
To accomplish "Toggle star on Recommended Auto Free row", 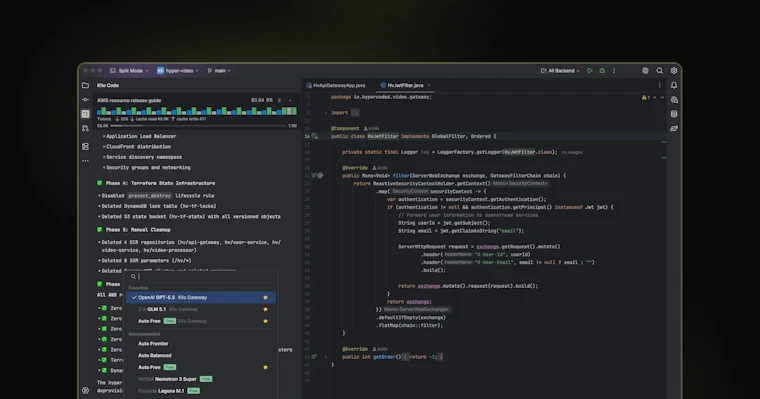I will (265, 367).
